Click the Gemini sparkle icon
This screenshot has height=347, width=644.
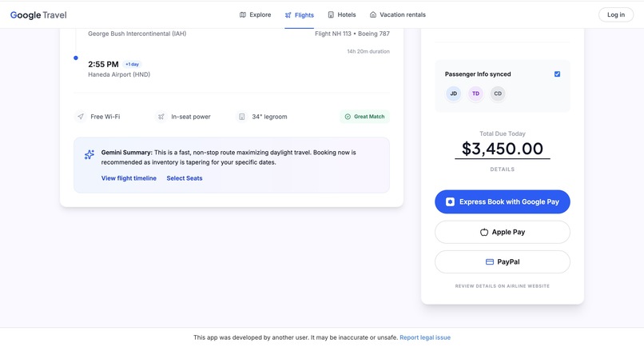pos(89,154)
